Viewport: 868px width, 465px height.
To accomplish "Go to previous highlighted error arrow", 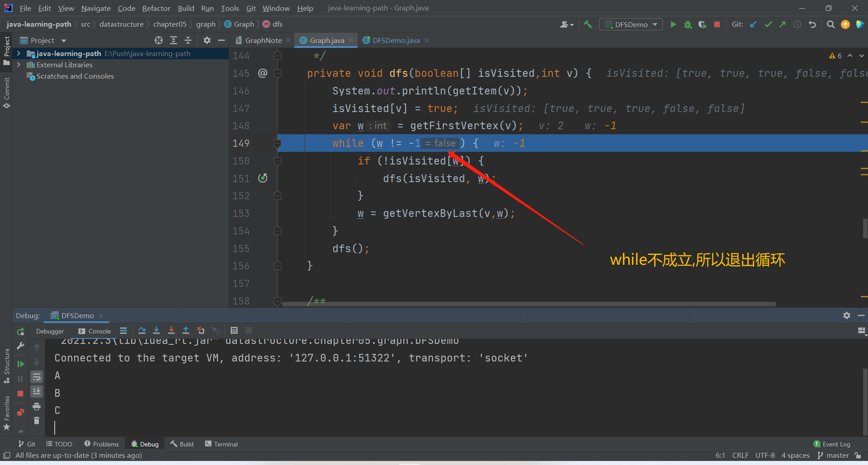I will (850, 56).
